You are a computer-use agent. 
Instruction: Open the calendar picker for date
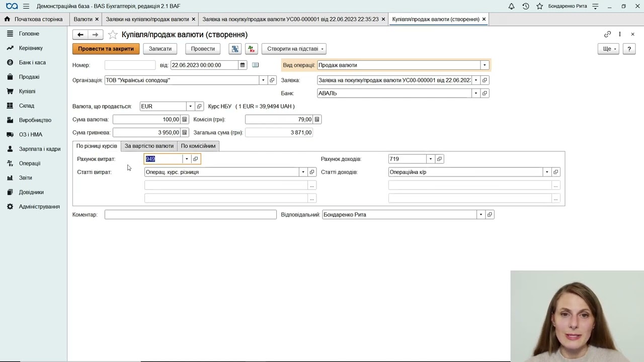243,65
